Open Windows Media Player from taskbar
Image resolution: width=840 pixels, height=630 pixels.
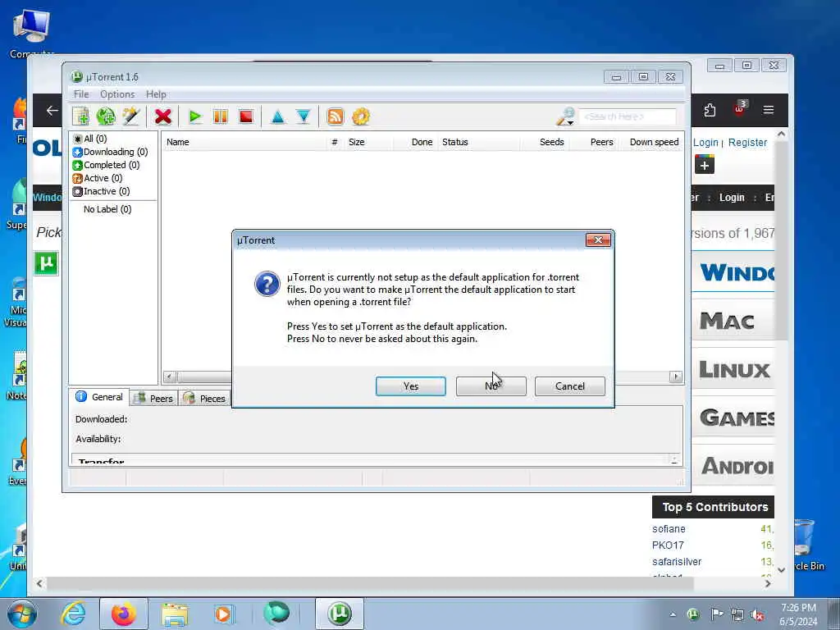tap(223, 614)
